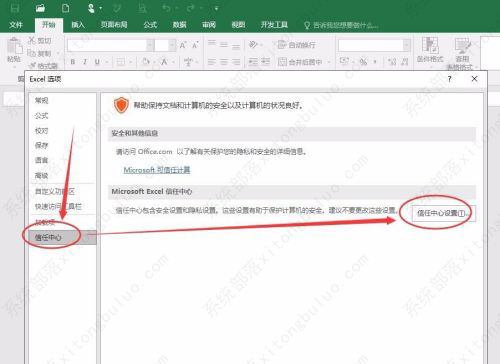The width and height of the screenshot is (500, 364).
Task: Click the Undo arrow icon
Action: (166, 8)
